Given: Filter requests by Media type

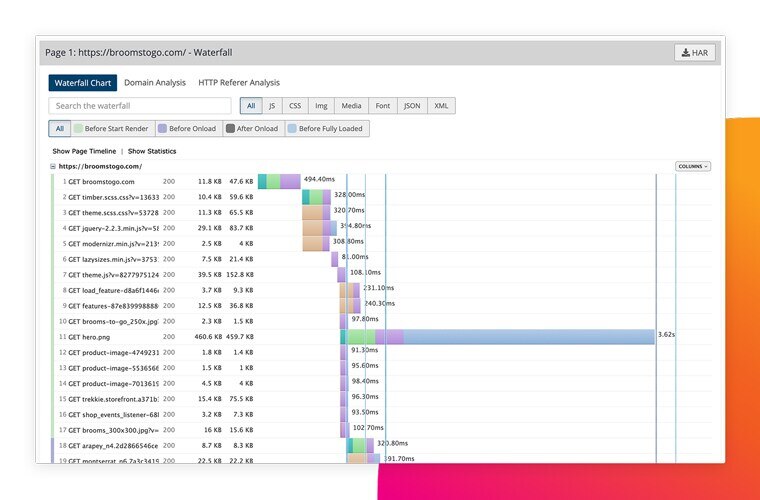Looking at the screenshot, I should (351, 106).
